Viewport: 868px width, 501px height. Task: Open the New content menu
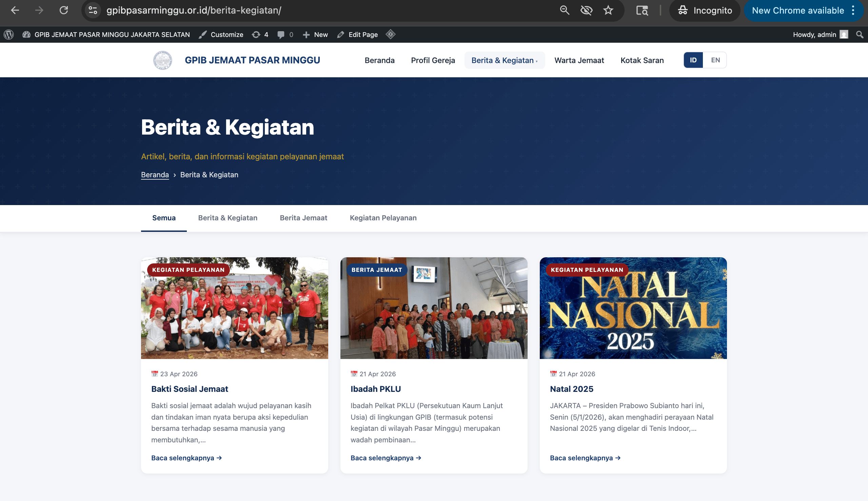tap(315, 35)
